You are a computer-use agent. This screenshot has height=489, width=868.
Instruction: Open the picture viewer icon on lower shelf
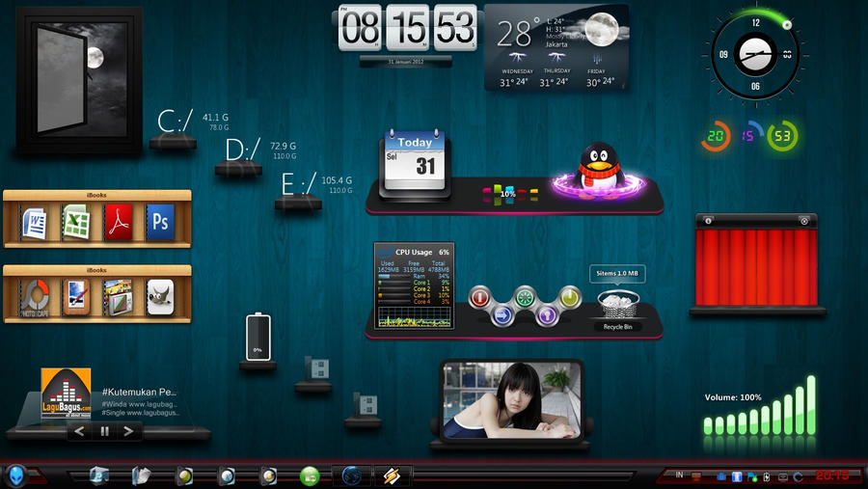118,297
